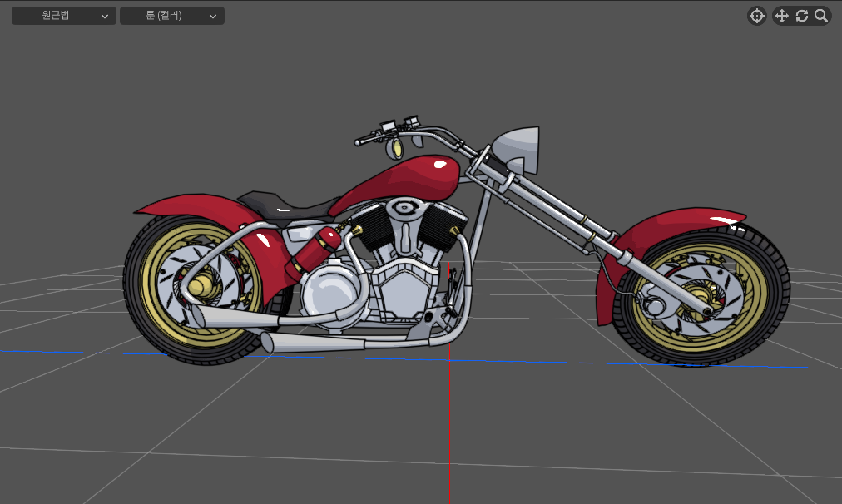Click the yellow turn signal under the handlebar
842x504 pixels.
396,150
